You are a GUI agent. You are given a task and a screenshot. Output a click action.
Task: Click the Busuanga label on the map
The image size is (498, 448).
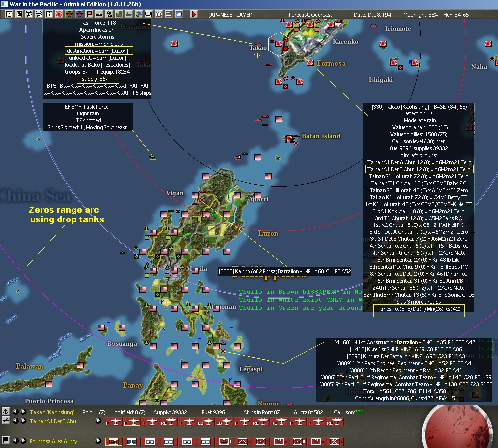point(123,344)
